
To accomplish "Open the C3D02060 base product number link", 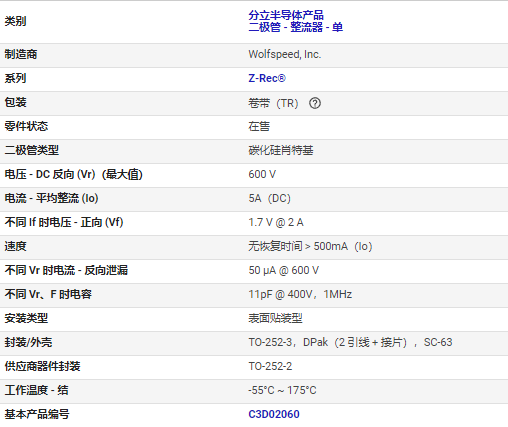I will [274, 414].
